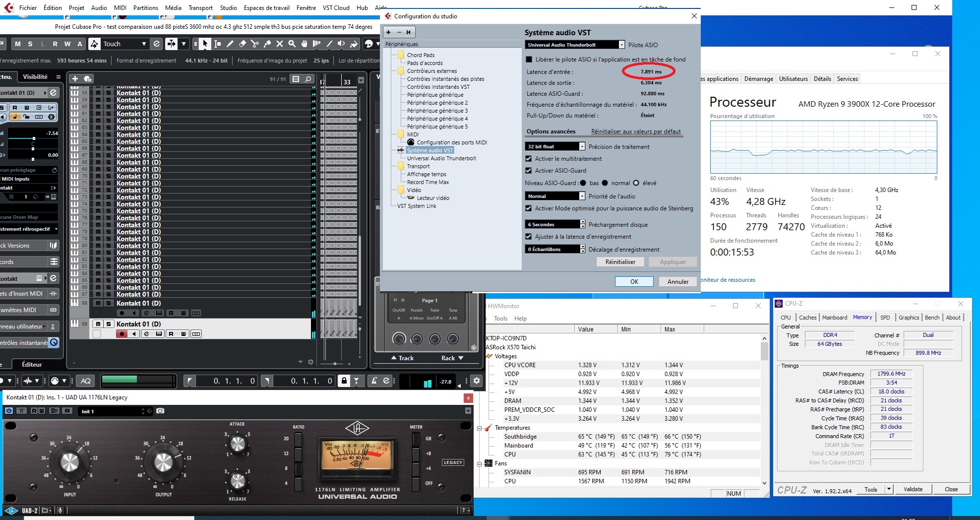Disable 'Activer le multitraitement'
The height and width of the screenshot is (520, 980).
(529, 159)
